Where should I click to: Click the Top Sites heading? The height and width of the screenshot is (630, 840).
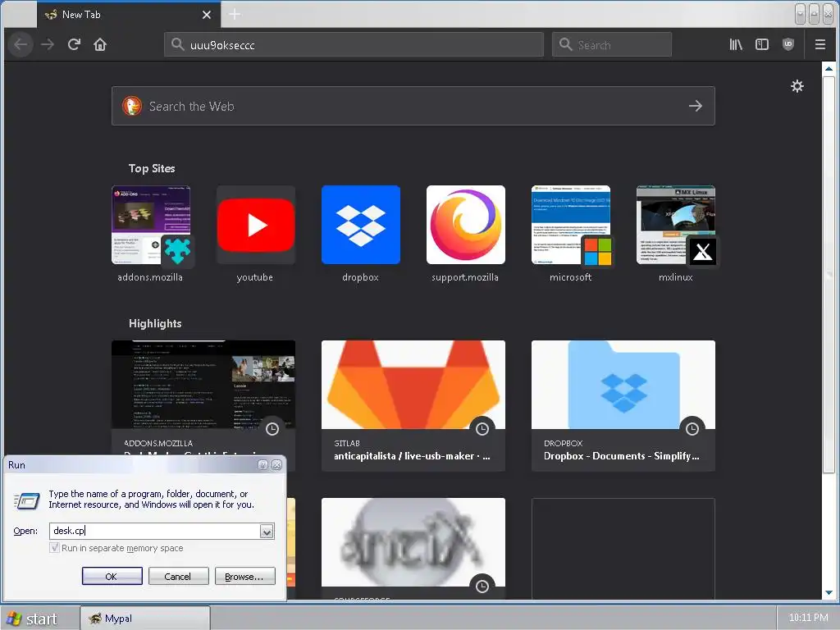pos(152,168)
